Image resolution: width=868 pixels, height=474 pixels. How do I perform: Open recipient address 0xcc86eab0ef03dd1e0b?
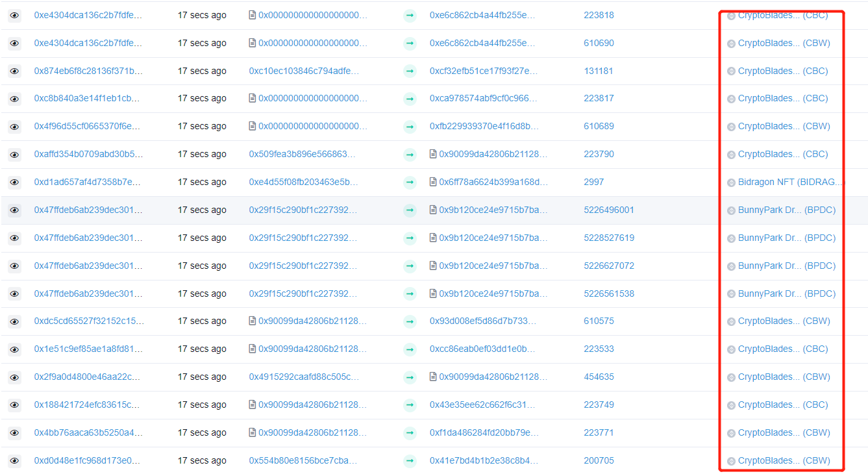pyautogui.click(x=482, y=349)
